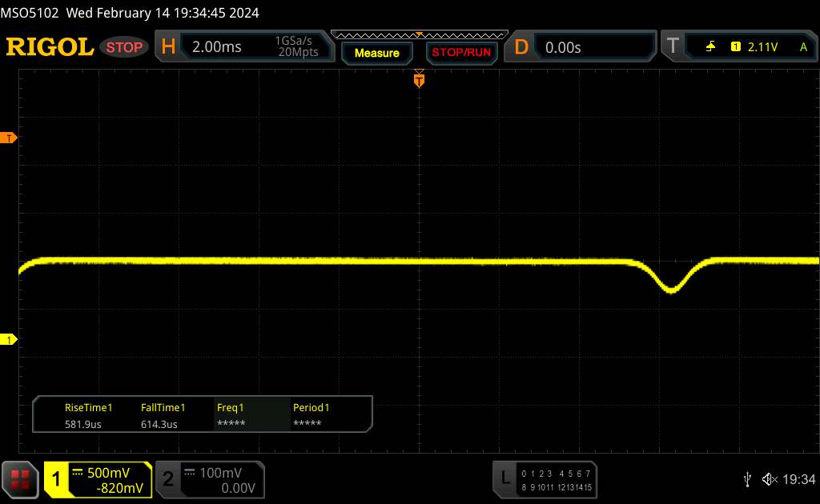
Task: Select the 2.00ms timebase value
Action: click(x=216, y=47)
